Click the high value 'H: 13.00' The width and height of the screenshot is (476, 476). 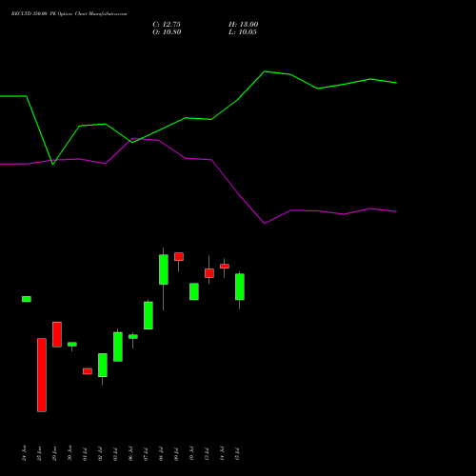(244, 25)
